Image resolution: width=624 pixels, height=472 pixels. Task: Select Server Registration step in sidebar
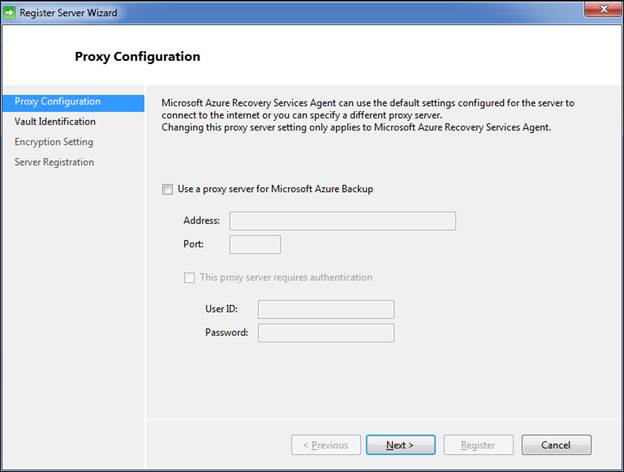coord(54,162)
